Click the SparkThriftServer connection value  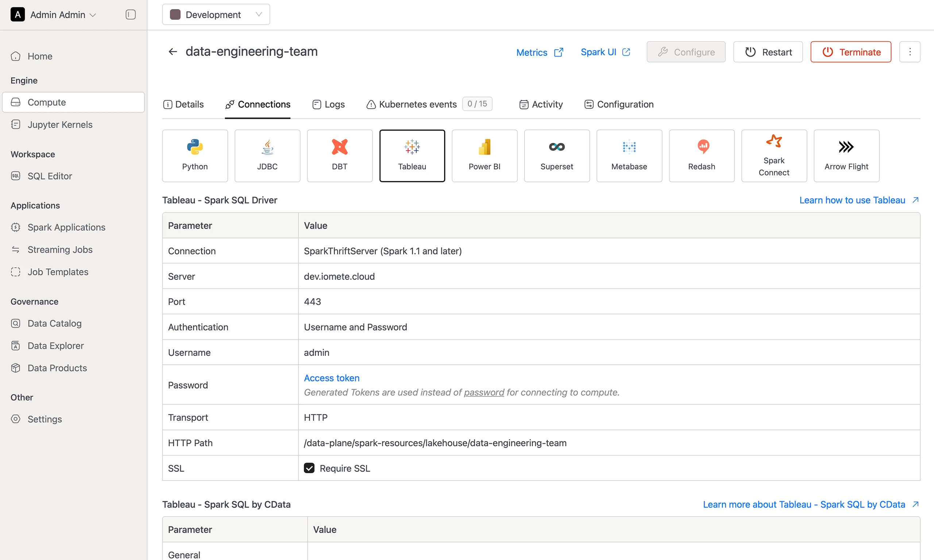click(383, 251)
